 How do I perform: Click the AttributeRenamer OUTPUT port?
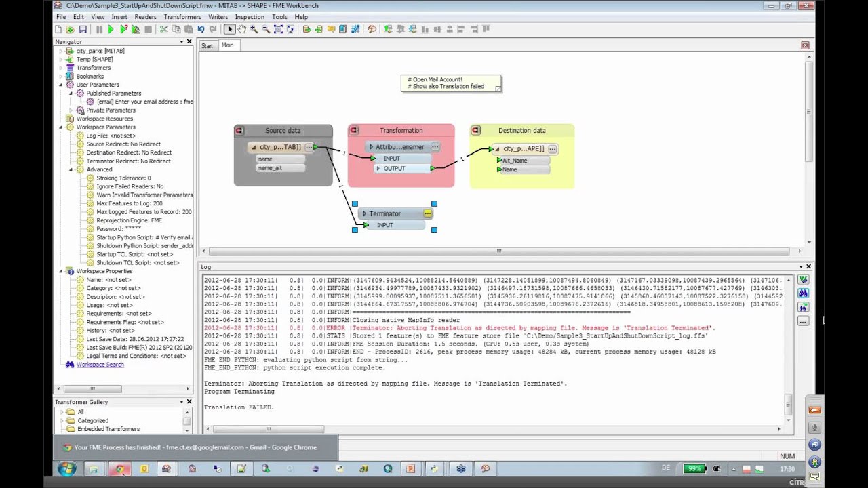394,169
